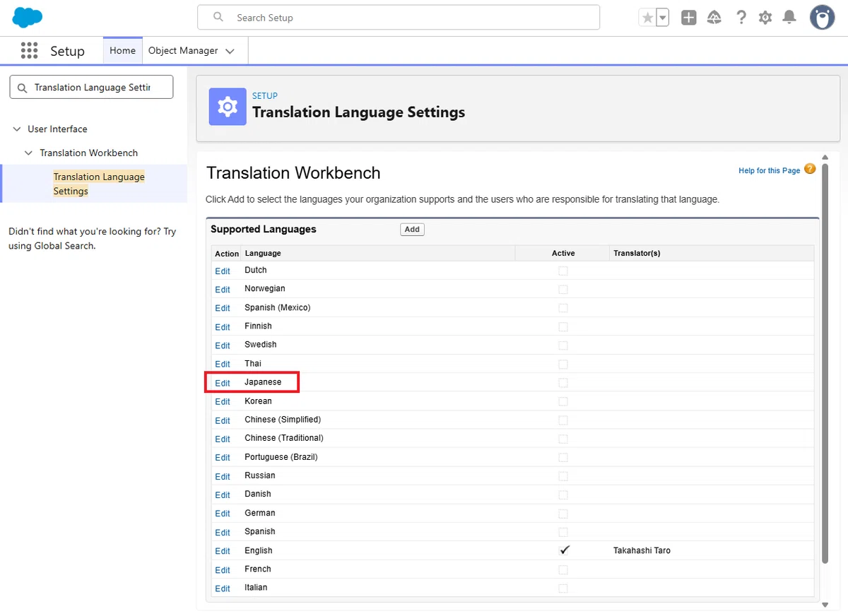Click the Active checkbox for Norwegian
This screenshot has width=848, height=616.
click(x=563, y=289)
